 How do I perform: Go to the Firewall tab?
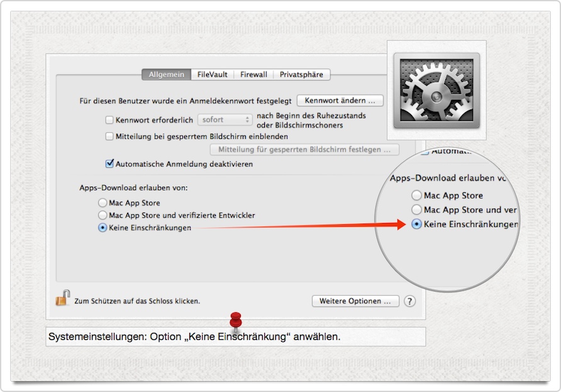[x=253, y=75]
